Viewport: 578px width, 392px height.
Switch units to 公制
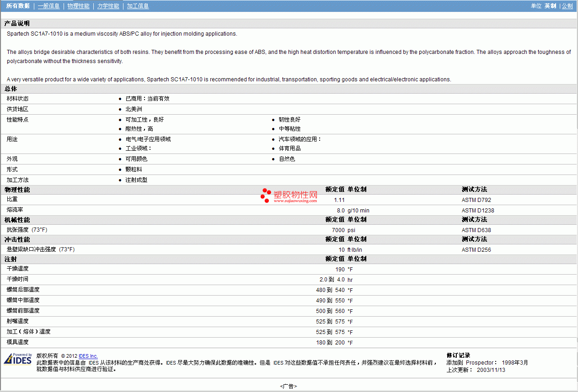567,6
